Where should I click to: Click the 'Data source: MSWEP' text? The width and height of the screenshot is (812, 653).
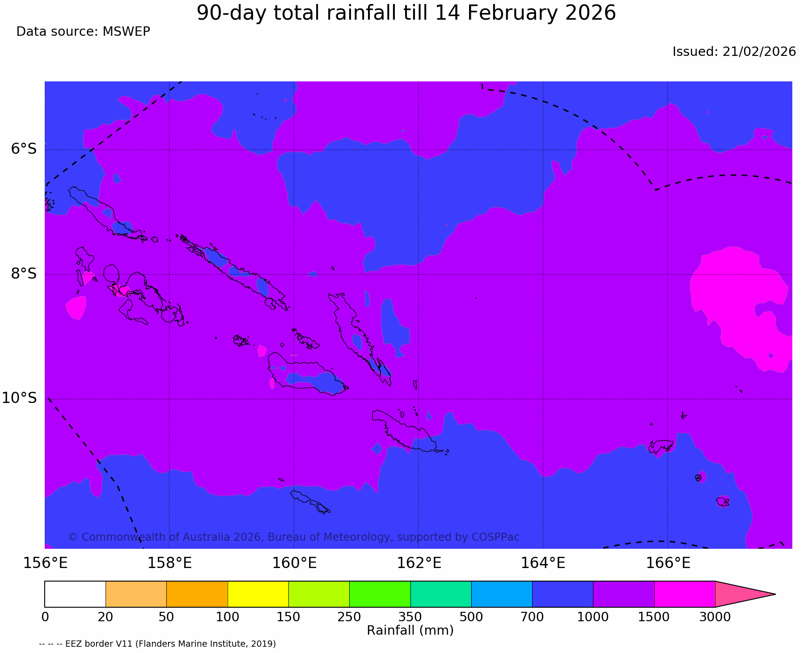(x=83, y=32)
